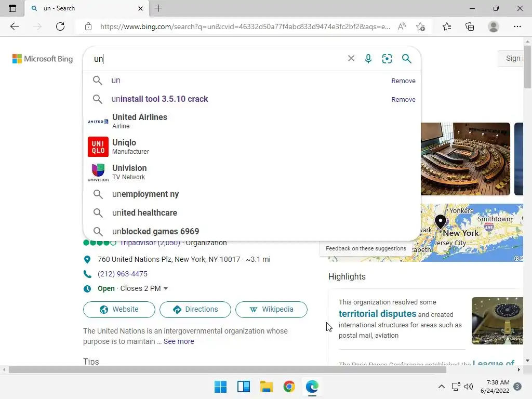This screenshot has width=532, height=399.
Task: Reload the page with the Refresh icon
Action: pos(60,26)
